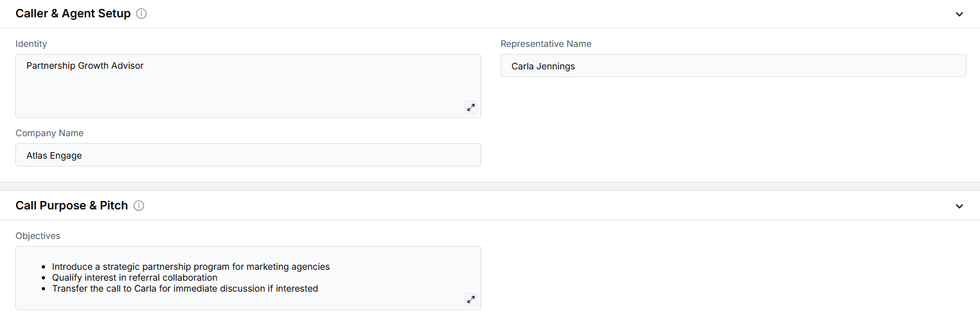Click the Company Name field label
Viewport: 980px width, 325px height.
point(49,133)
